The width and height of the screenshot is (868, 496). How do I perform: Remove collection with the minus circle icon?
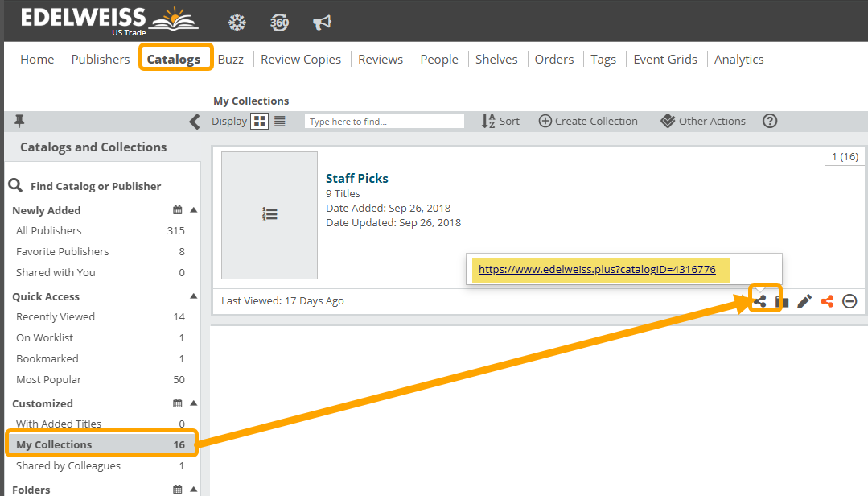[849, 301]
